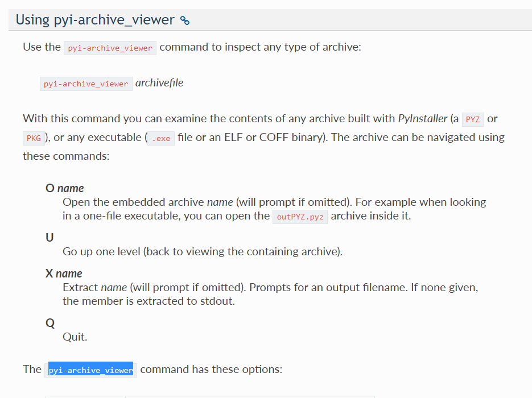Click the highlighted pyi-archive_viewer selection
Screen dimensions: 532x398
(90, 370)
